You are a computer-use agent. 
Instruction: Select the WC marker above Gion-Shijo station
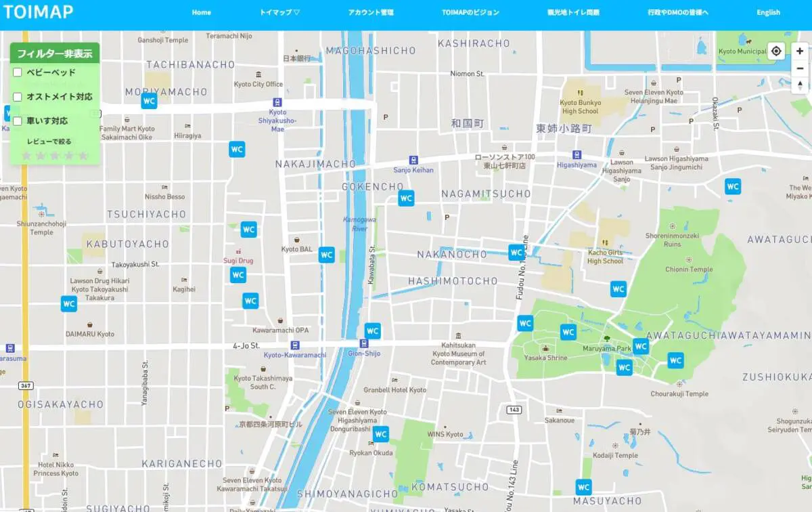pos(373,331)
